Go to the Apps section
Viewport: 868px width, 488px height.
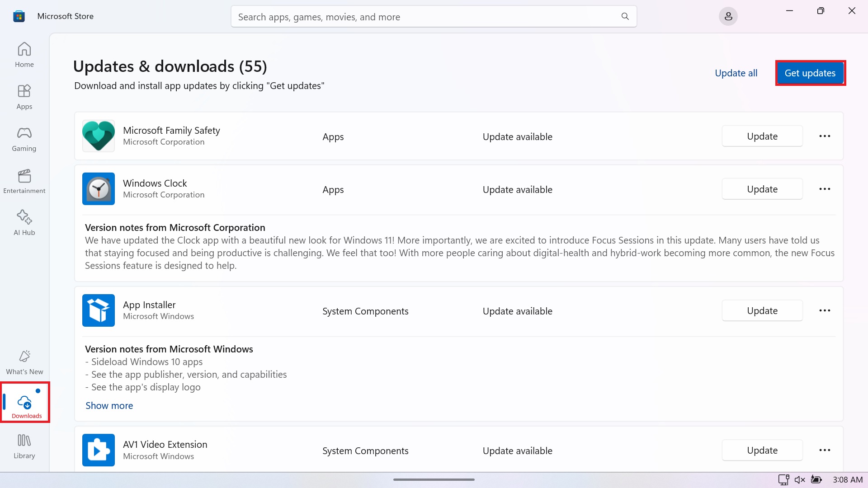point(24,97)
